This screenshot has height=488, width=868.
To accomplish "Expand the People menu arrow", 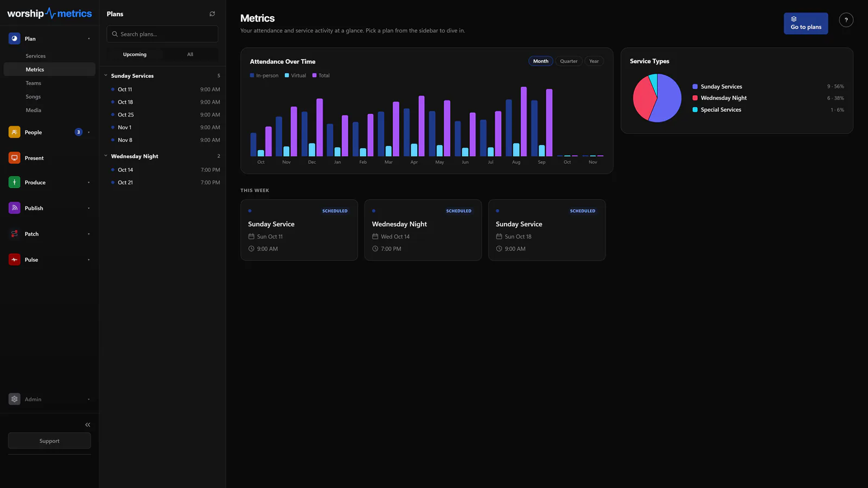I will [x=89, y=132].
